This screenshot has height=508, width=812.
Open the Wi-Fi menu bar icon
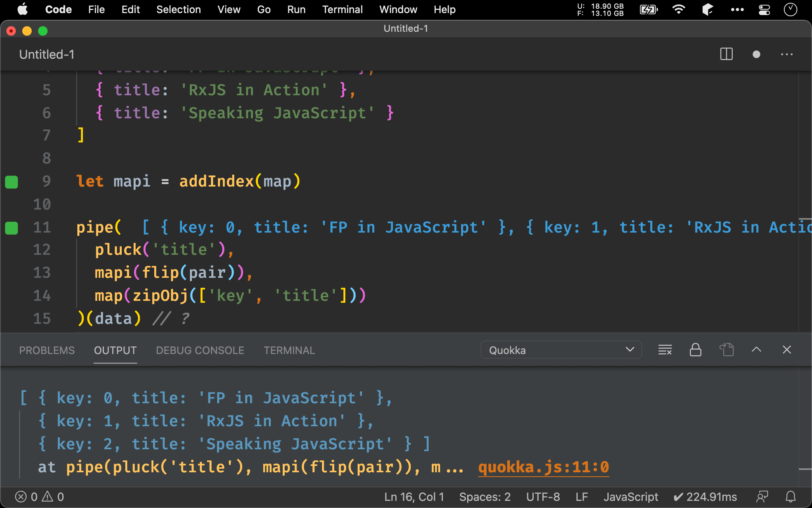679,10
